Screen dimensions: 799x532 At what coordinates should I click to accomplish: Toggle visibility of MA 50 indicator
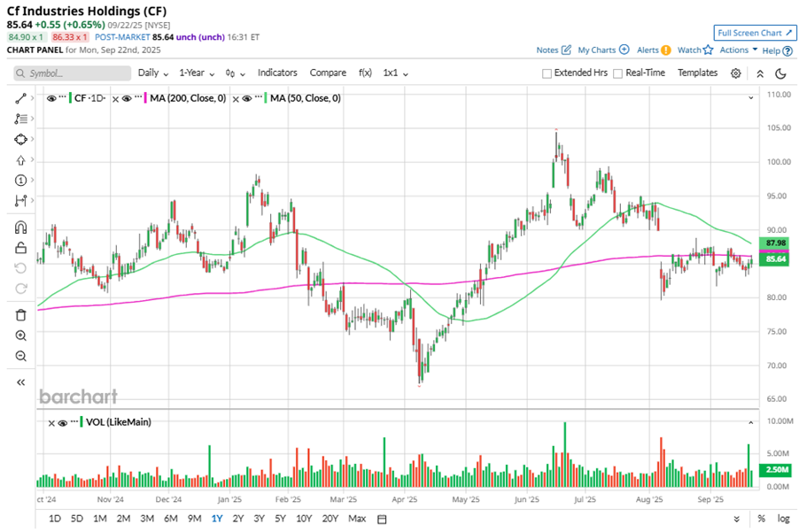(x=247, y=98)
